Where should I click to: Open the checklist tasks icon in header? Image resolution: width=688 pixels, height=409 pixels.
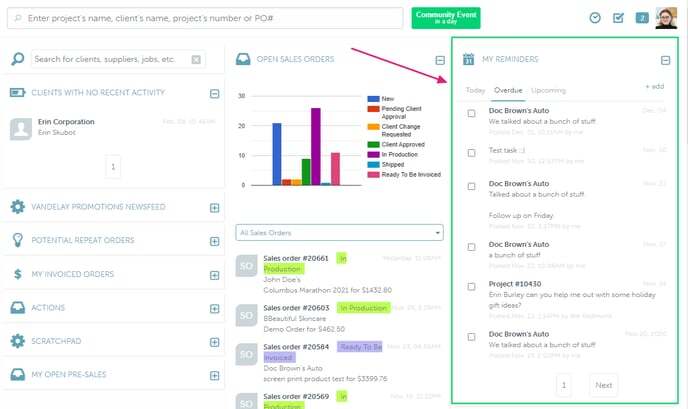point(618,18)
